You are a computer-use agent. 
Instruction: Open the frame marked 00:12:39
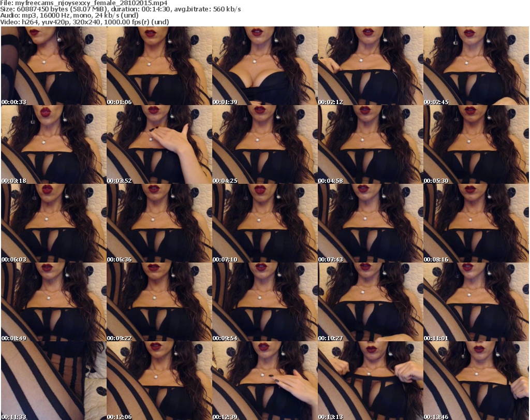click(265, 381)
